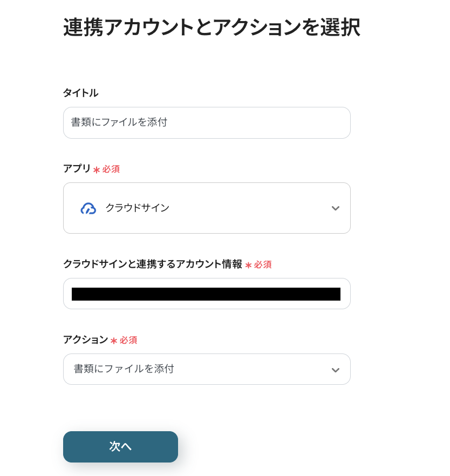Image resolution: width=450 pixels, height=476 pixels.
Task: Click red asterisk beside アクション label
Action: (x=114, y=341)
